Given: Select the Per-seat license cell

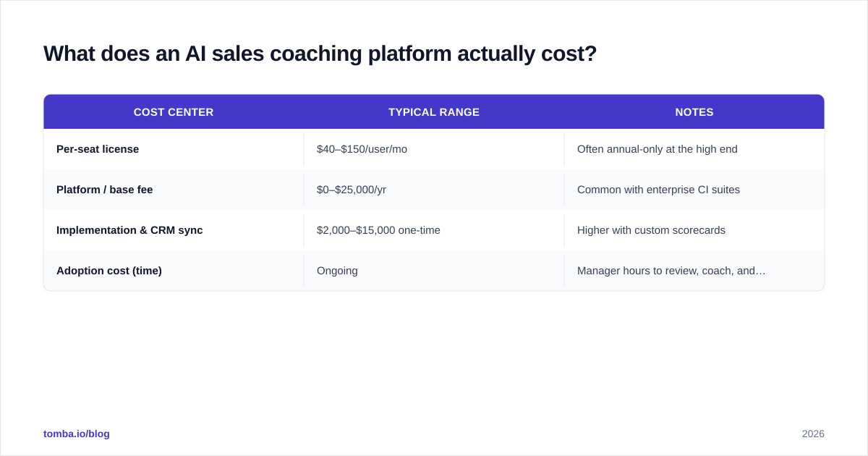Looking at the screenshot, I should point(174,149).
